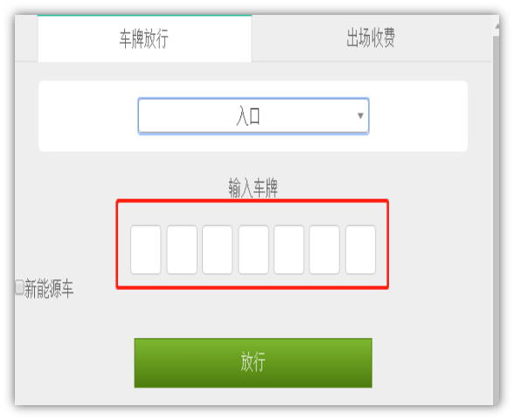
Task: Click the 输入车牌 label
Action: [254, 188]
